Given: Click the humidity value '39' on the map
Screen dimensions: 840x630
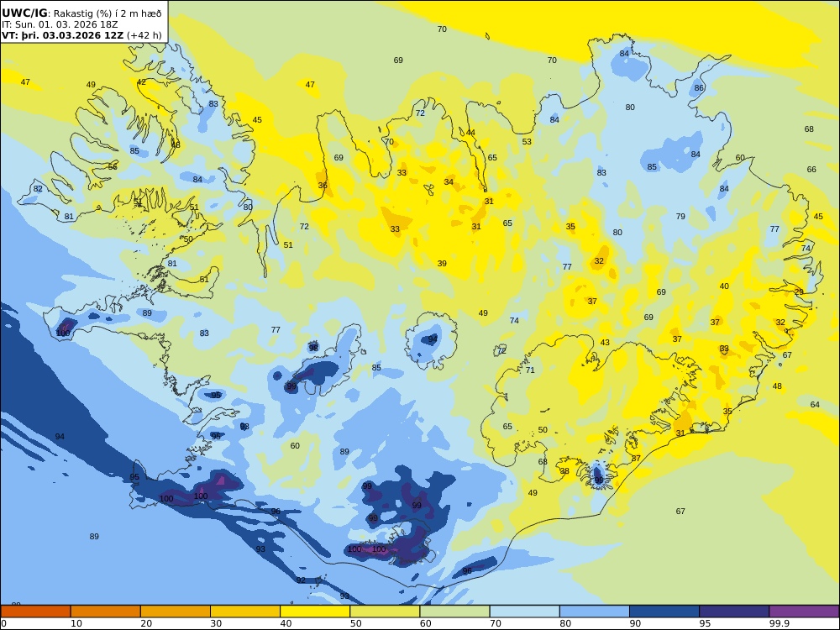Looking at the screenshot, I should (442, 263).
